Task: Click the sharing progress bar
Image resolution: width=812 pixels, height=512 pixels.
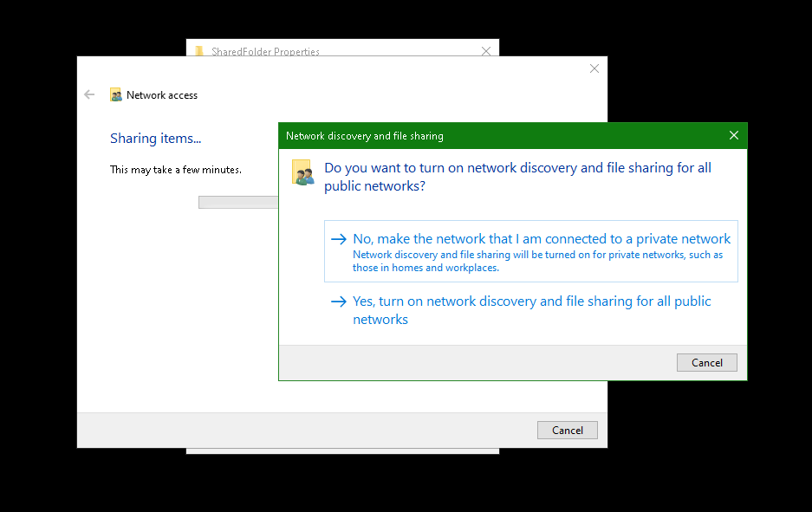Action: [x=238, y=202]
